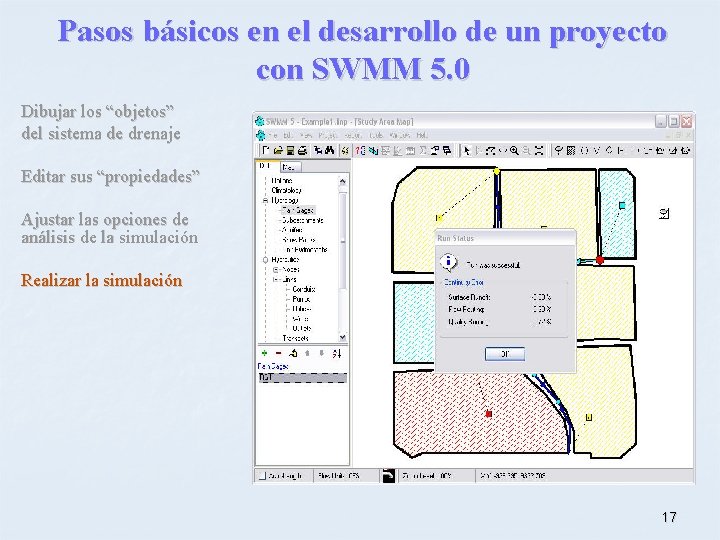Click the New project toolbar icon
Image resolution: width=720 pixels, height=540 pixels.
[x=265, y=151]
